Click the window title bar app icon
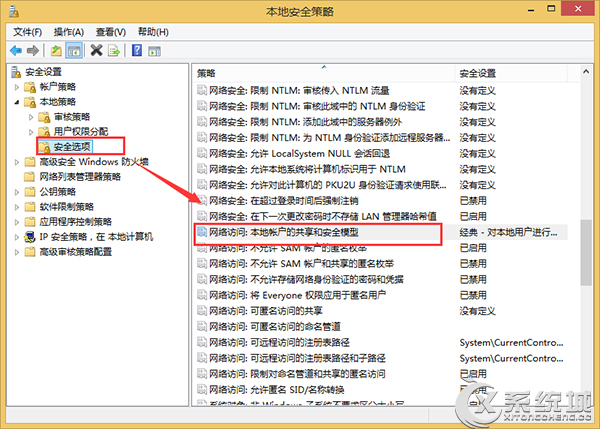This screenshot has width=600, height=429. tap(14, 11)
